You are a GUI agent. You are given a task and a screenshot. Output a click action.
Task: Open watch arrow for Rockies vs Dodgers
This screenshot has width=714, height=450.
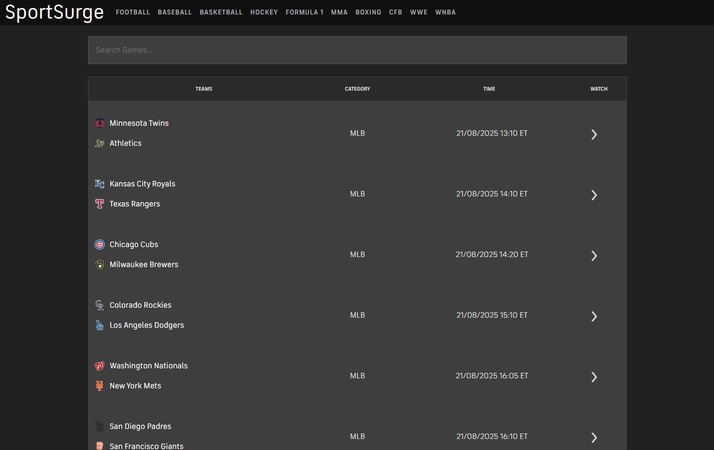[594, 316]
